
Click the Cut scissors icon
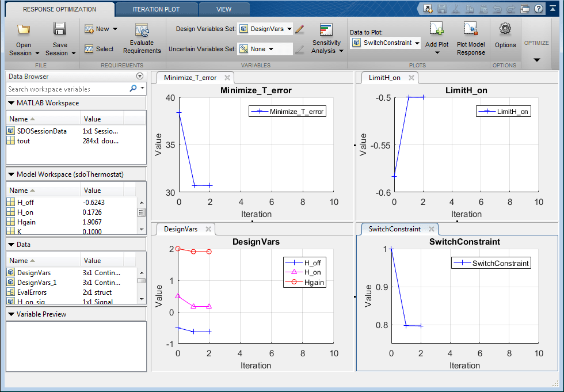click(456, 9)
